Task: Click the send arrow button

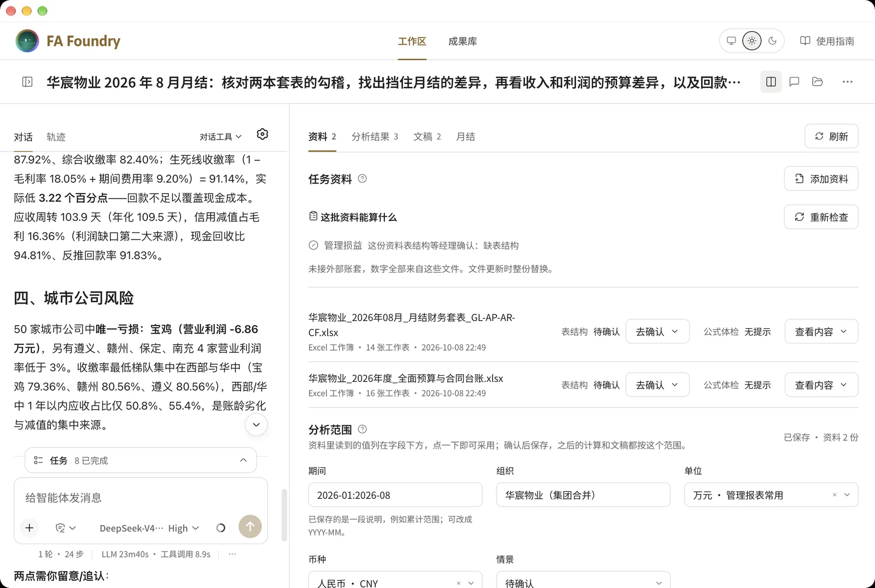Action: [x=250, y=527]
